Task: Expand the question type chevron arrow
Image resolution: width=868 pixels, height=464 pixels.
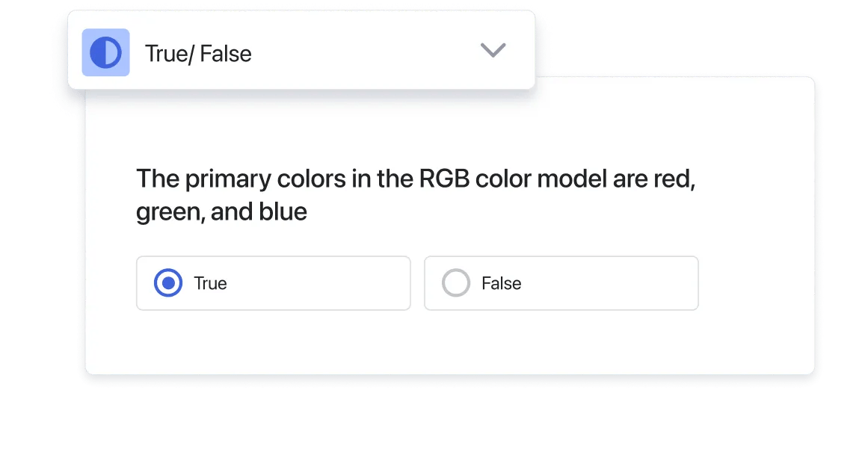Action: (493, 51)
